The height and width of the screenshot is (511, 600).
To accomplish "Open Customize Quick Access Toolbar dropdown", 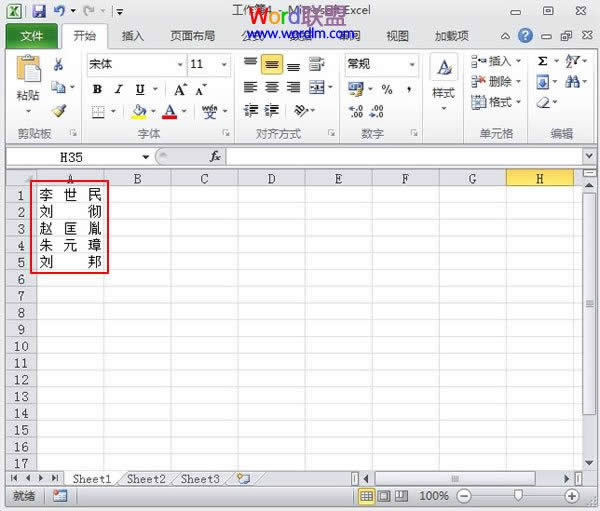I will pos(120,12).
